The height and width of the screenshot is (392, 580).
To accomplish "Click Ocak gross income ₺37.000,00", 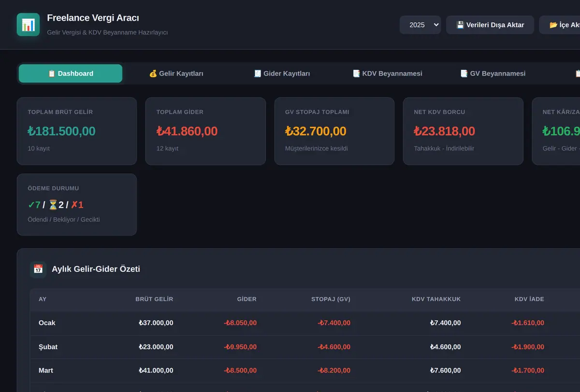I will [156, 323].
